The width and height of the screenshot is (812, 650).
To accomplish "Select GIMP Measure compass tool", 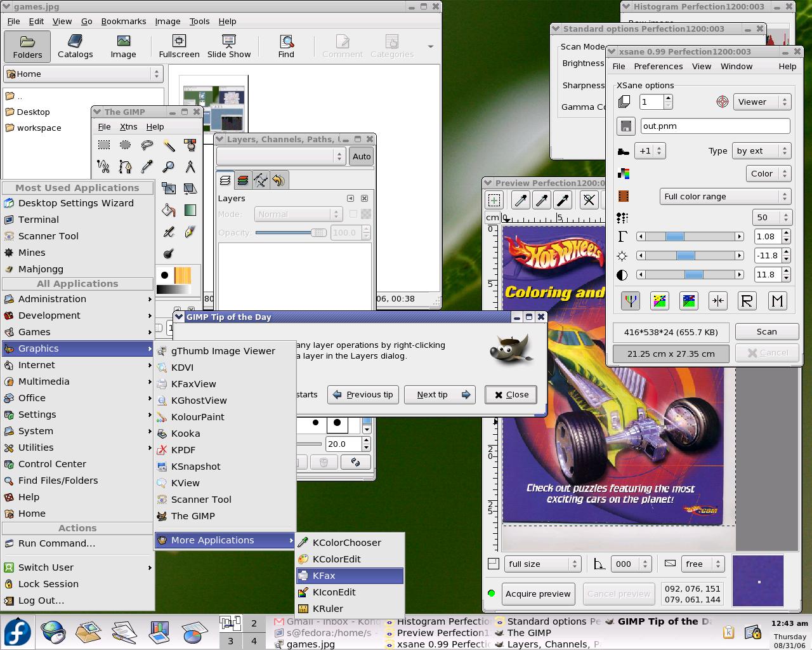I will coord(190,167).
